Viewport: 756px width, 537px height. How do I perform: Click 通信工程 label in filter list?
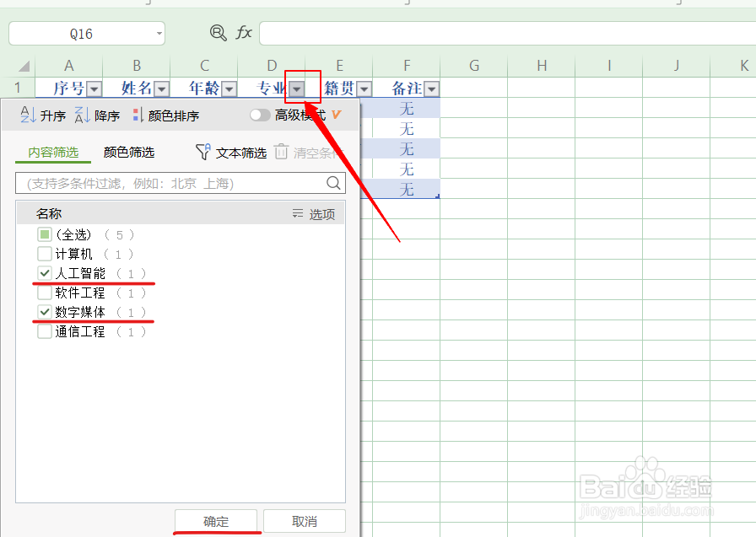tap(80, 331)
